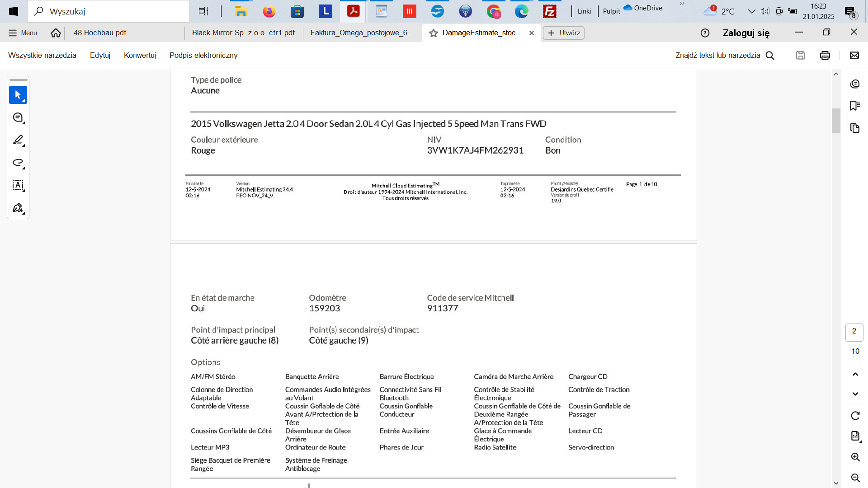This screenshot has width=868, height=488.
Task: Click the 'Côté arrière gauche (8)' text
Action: [x=235, y=341]
